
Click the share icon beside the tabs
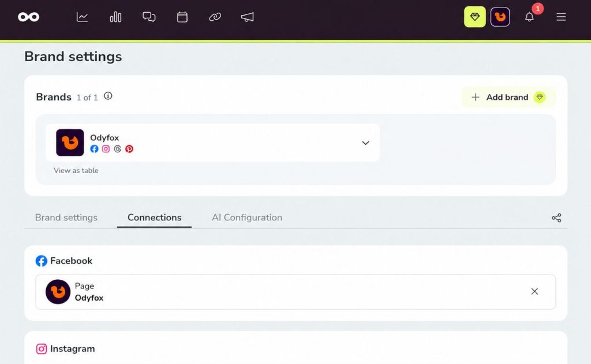click(x=557, y=218)
